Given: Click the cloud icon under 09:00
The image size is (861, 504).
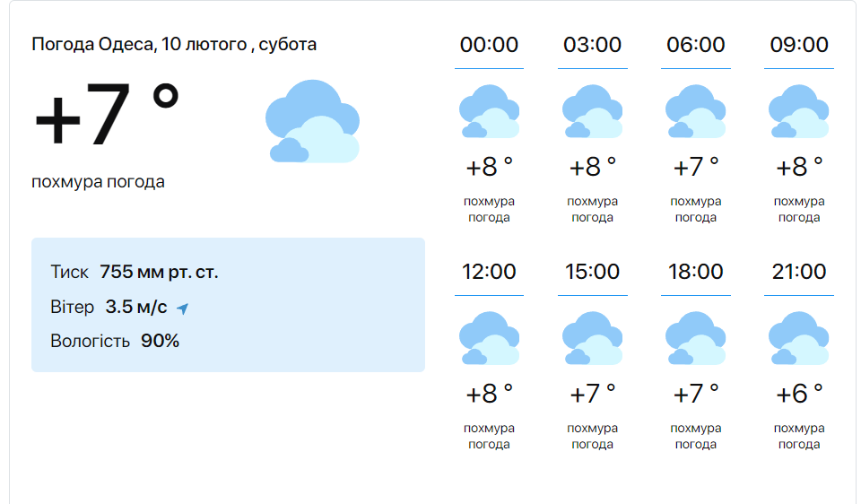Looking at the screenshot, I should click(799, 112).
